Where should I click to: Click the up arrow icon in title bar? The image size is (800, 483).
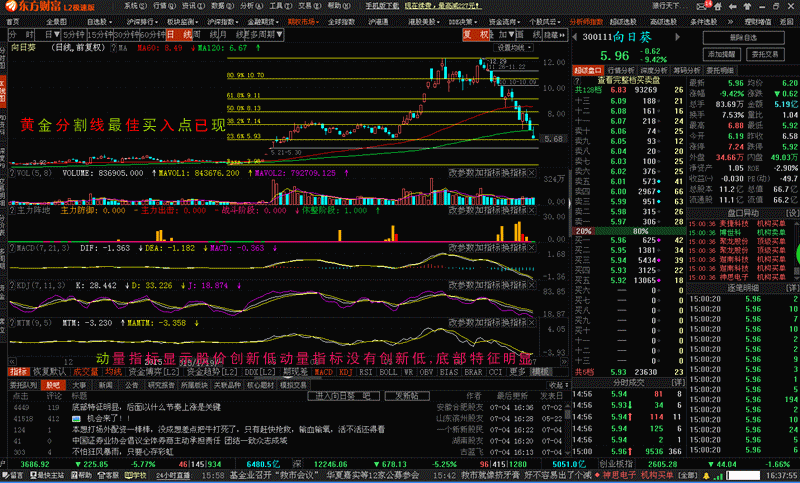[746, 7]
